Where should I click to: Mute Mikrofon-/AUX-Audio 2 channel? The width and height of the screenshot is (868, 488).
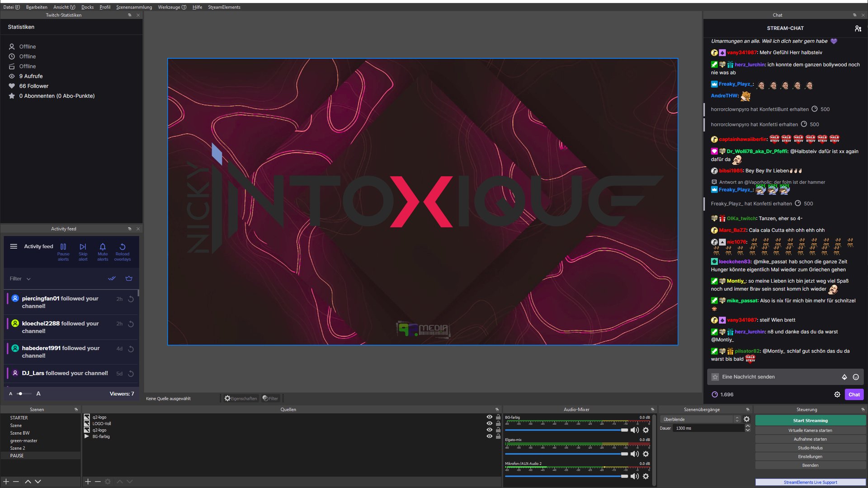click(x=635, y=476)
